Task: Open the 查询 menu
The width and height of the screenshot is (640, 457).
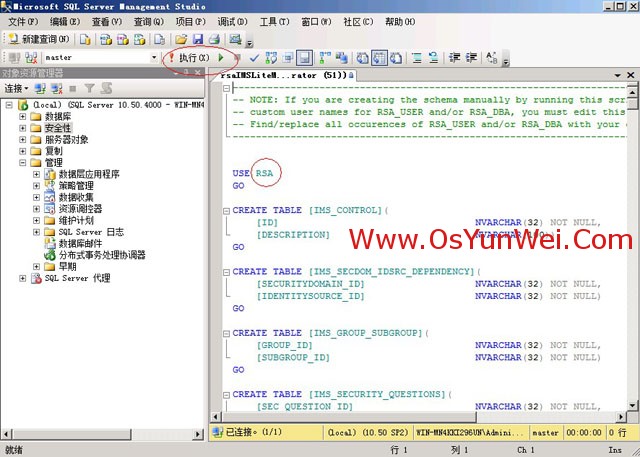Action: [149, 22]
